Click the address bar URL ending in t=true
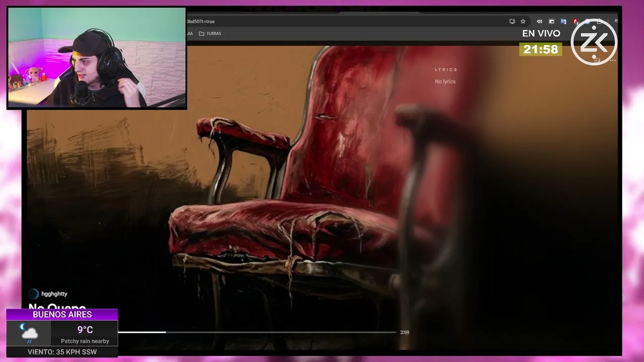Image resolution: width=644 pixels, height=362 pixels. (201, 22)
